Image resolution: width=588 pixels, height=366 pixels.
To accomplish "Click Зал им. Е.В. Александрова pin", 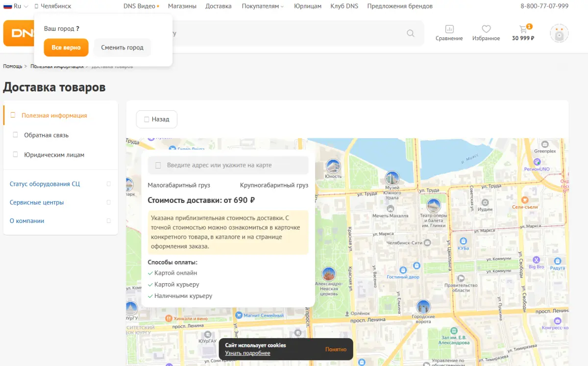I will [454, 331].
